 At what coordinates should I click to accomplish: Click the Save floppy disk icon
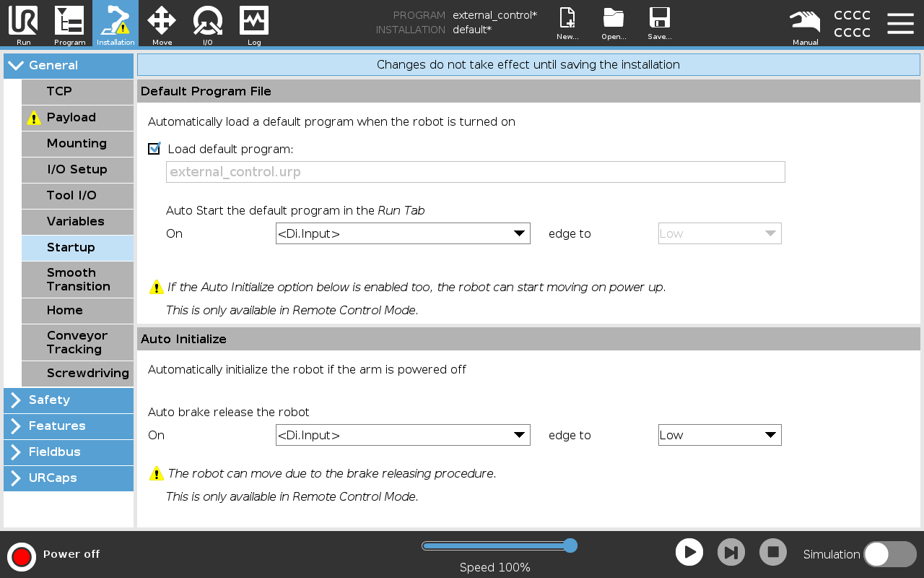pyautogui.click(x=659, y=23)
